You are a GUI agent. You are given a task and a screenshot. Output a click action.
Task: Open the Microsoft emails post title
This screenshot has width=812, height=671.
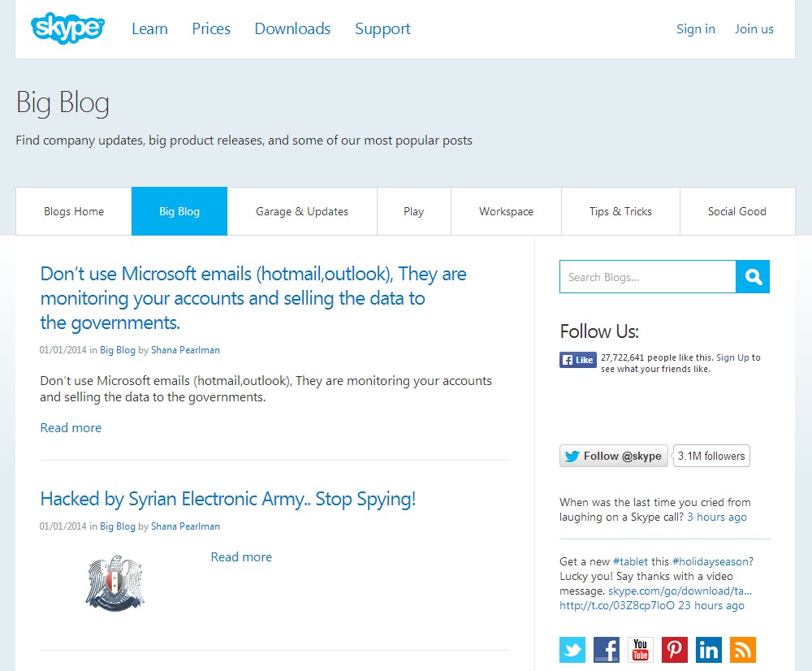coord(253,298)
